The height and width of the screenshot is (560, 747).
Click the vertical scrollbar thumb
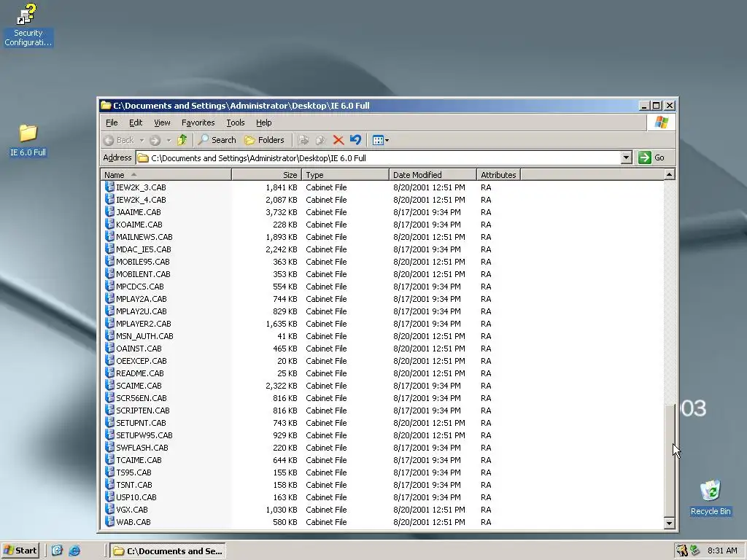click(669, 461)
